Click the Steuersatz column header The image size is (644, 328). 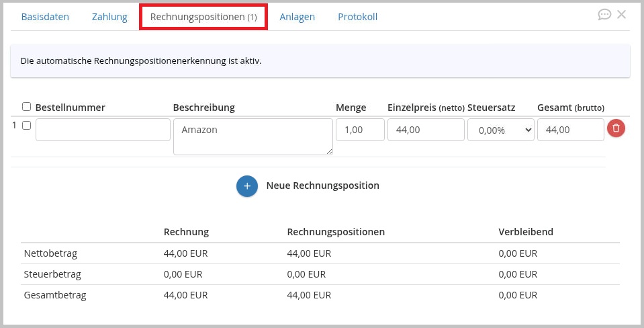pos(491,108)
